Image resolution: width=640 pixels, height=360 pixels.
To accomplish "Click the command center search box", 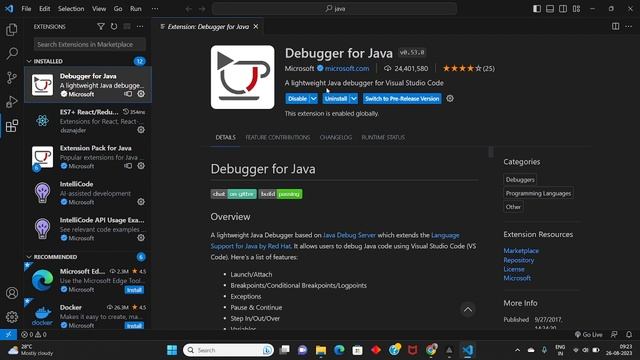I will click(x=334, y=9).
